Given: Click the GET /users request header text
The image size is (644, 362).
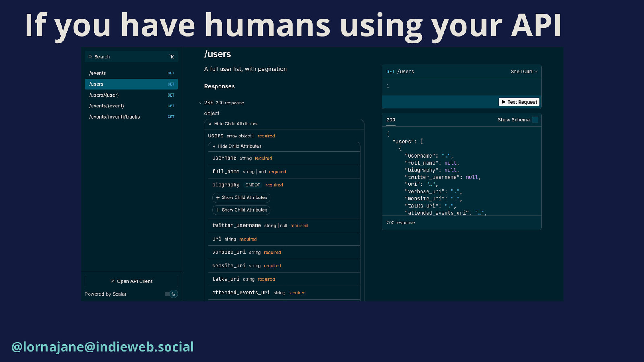Looking at the screenshot, I should pos(400,72).
